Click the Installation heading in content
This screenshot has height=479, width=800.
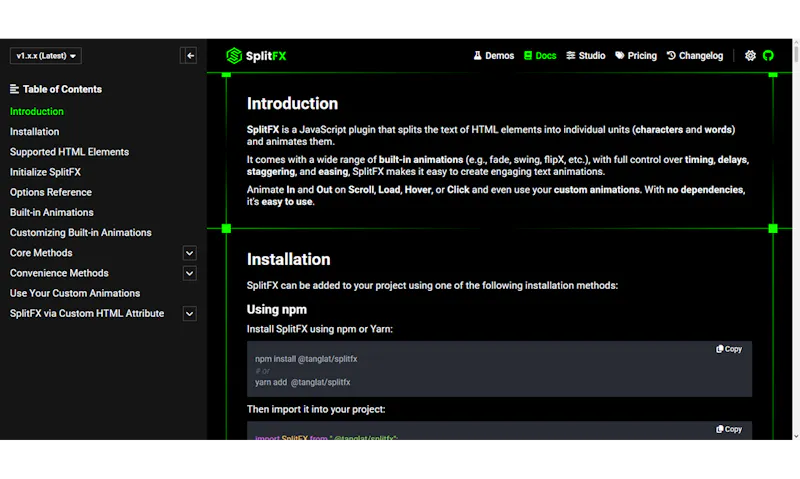(x=288, y=259)
